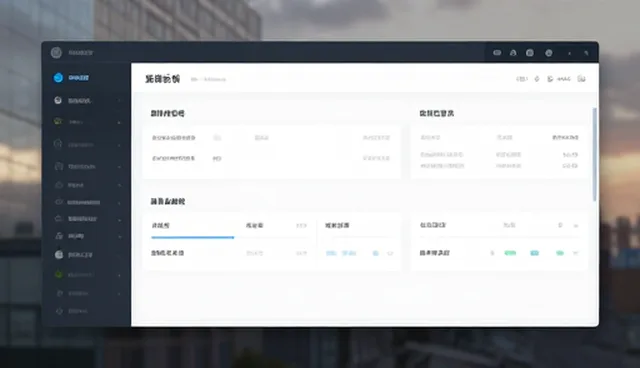640x368 pixels.
Task: Click the leftmost icon in the title bar's right group
Action: click(x=497, y=53)
